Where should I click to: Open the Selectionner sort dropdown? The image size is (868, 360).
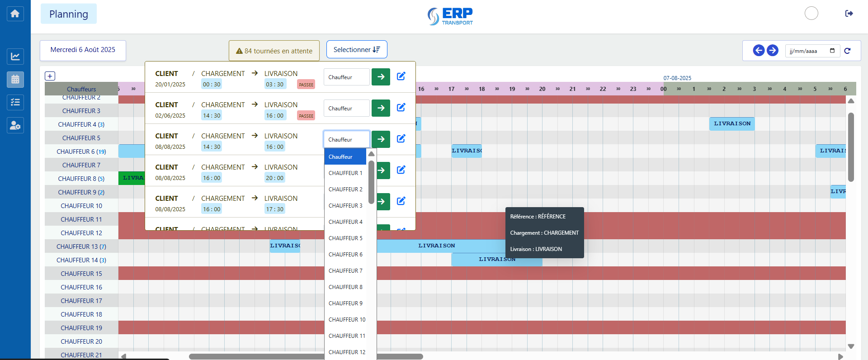(356, 50)
